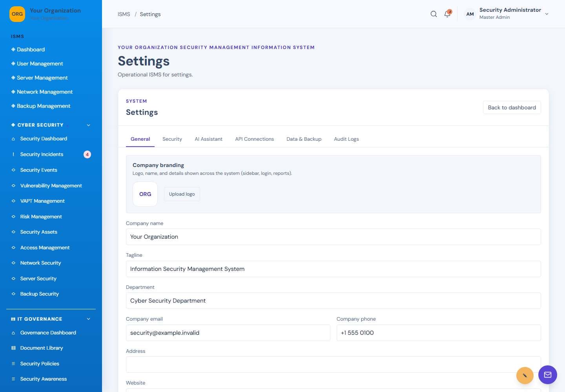Viewport: 565px width, 392px height.
Task: Click the AM user avatar
Action: (470, 14)
